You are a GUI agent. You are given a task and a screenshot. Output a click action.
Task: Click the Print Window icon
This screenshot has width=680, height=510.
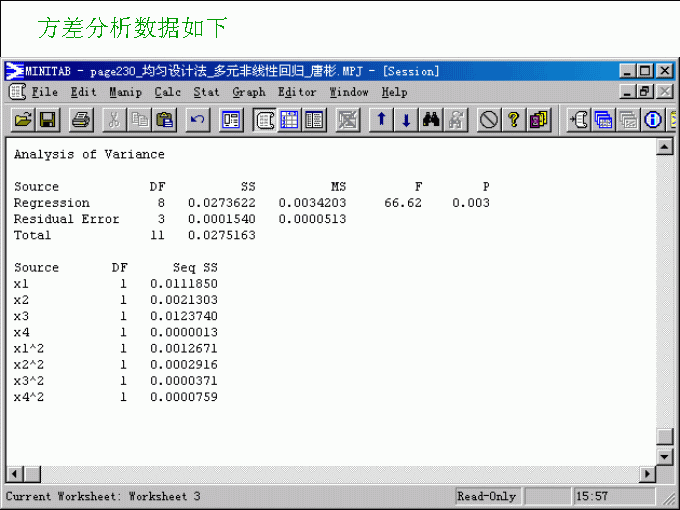point(81,120)
